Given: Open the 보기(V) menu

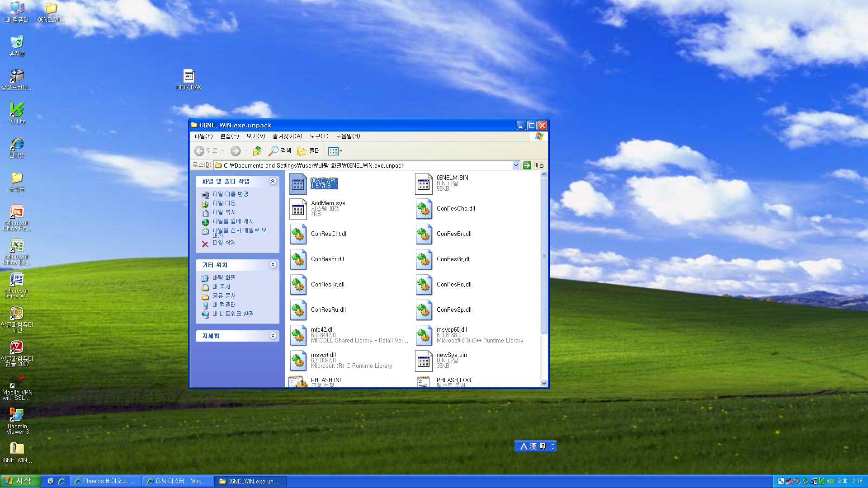Looking at the screenshot, I should [255, 136].
